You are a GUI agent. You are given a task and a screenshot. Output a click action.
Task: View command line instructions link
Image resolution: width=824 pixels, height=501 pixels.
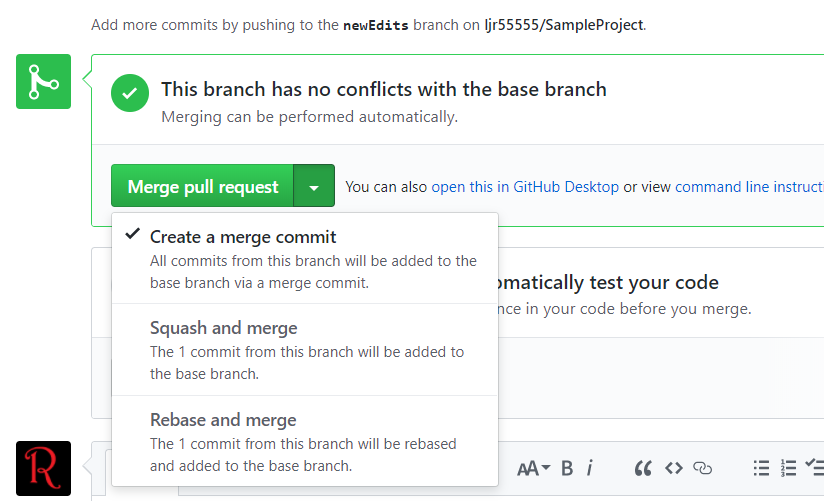[x=749, y=187]
